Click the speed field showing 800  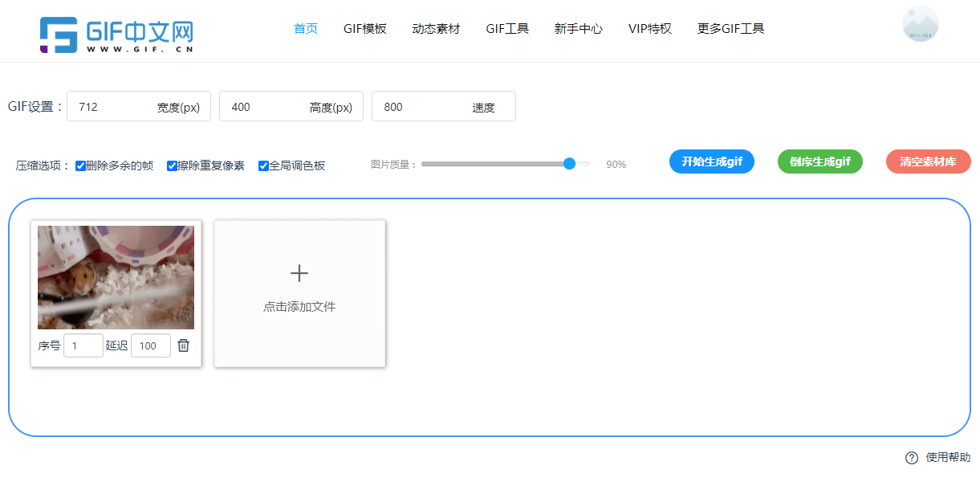(x=444, y=106)
